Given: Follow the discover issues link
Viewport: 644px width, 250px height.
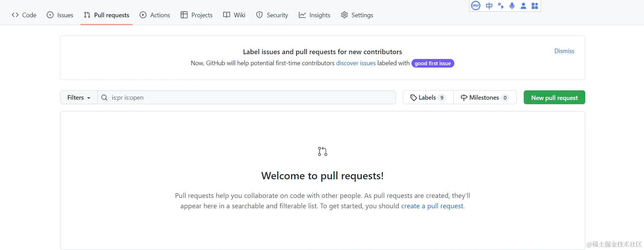Looking at the screenshot, I should coord(356,63).
